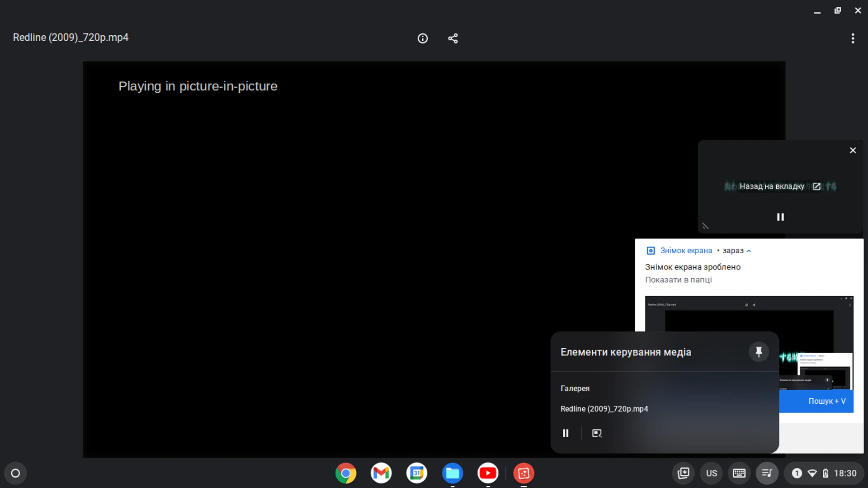Viewport: 868px width, 488px height.
Task: Open the Files app from the shelf
Action: pos(453,473)
